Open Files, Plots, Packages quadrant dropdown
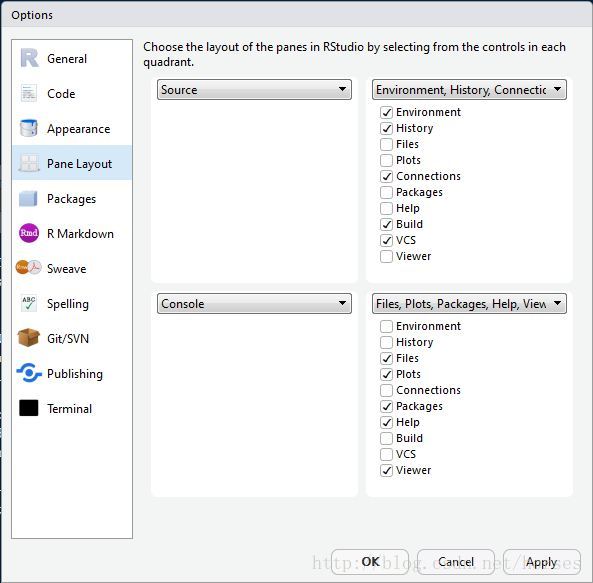The height and width of the screenshot is (583, 593). [469, 304]
